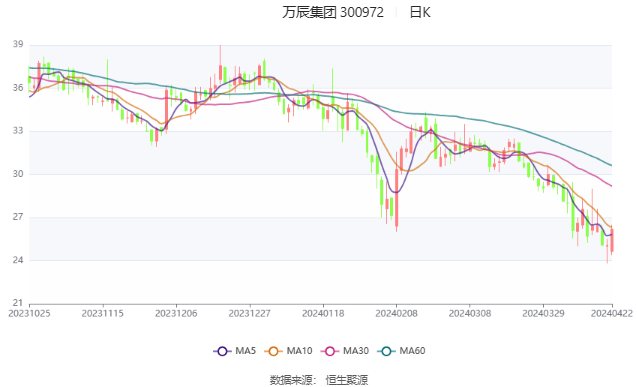Click the teal MA60 line's right end
The width and height of the screenshot is (637, 387).
pos(611,164)
